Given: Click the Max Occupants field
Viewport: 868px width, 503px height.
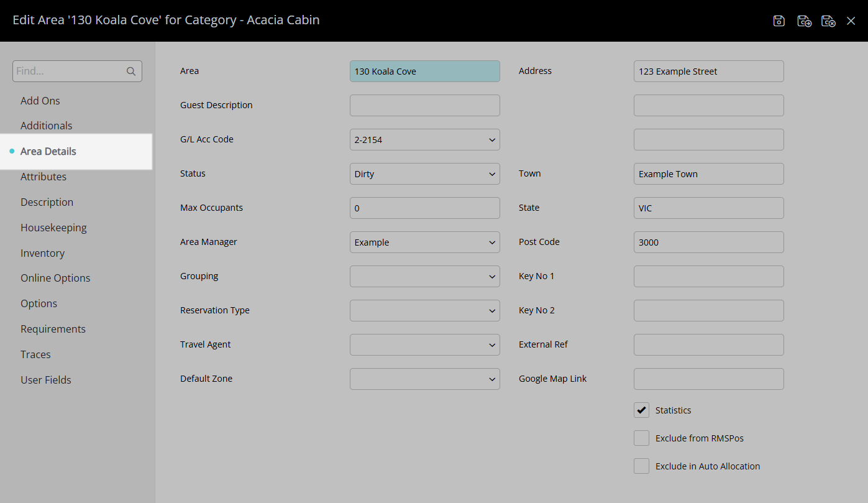Looking at the screenshot, I should coord(425,208).
